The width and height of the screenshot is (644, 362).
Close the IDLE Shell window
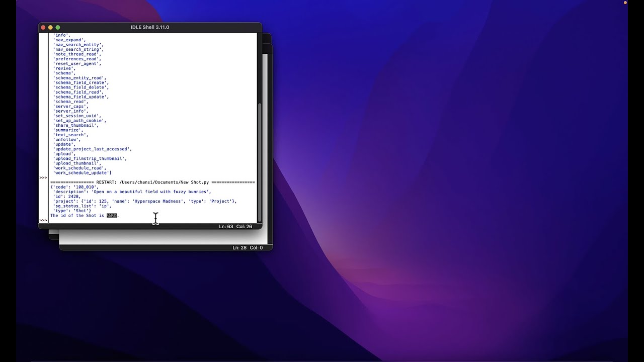[x=43, y=27]
